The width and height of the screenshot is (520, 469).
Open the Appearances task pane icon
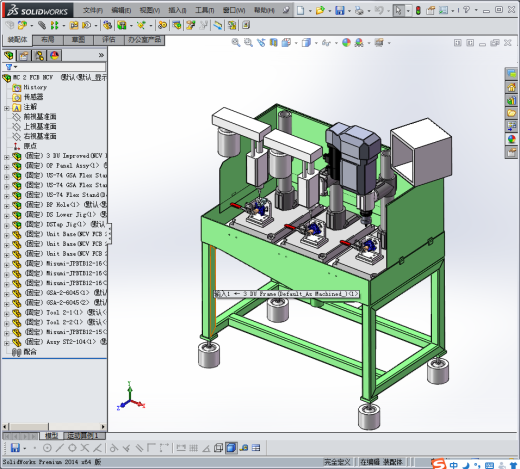pos(511,139)
